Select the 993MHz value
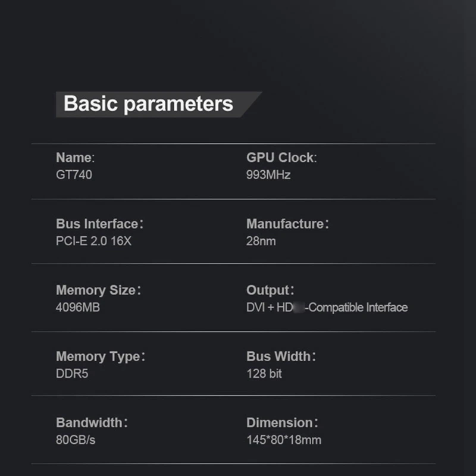 click(268, 175)
